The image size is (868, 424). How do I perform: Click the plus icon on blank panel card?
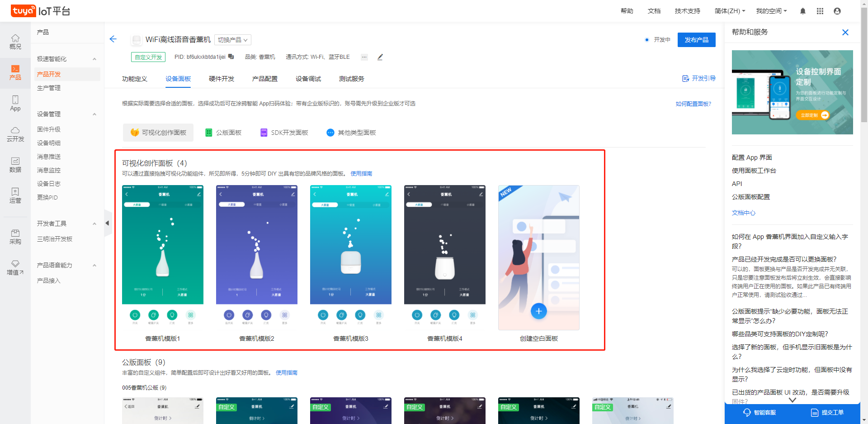539,311
